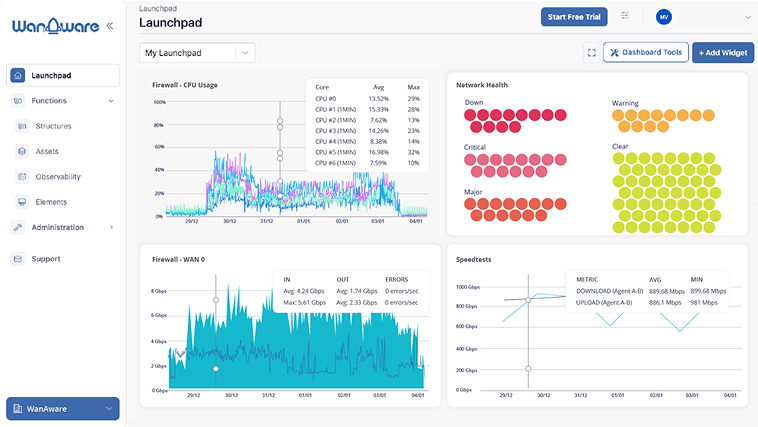
Task: Open Dashboard Tools
Action: (646, 52)
